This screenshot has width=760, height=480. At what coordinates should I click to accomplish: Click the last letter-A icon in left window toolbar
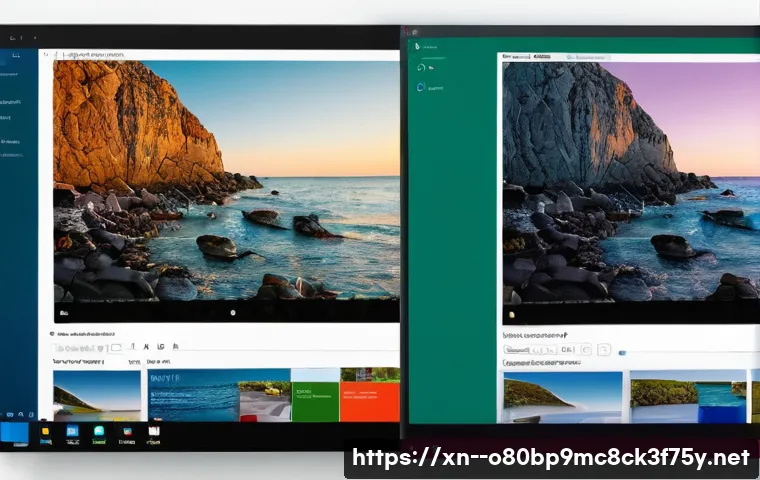coord(175,346)
